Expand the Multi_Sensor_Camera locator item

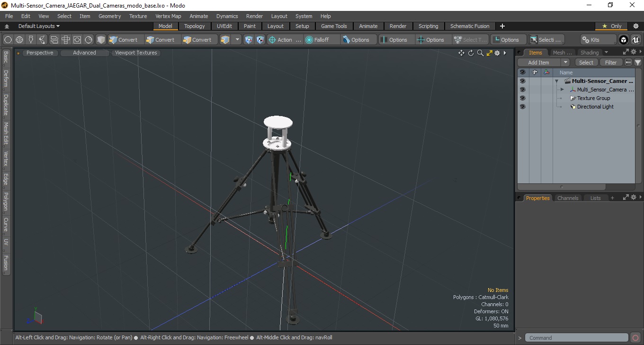click(x=562, y=90)
